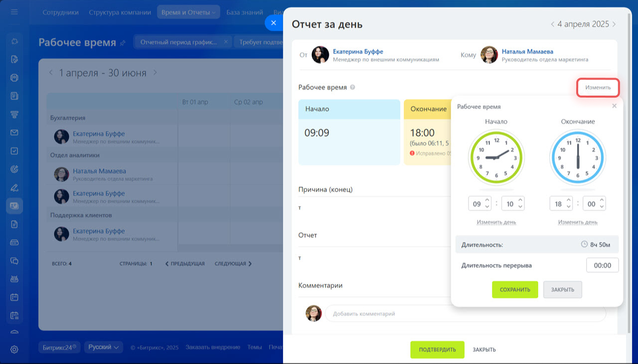Increase the end hour with up arrow
This screenshot has height=364, width=638.
[x=569, y=200]
